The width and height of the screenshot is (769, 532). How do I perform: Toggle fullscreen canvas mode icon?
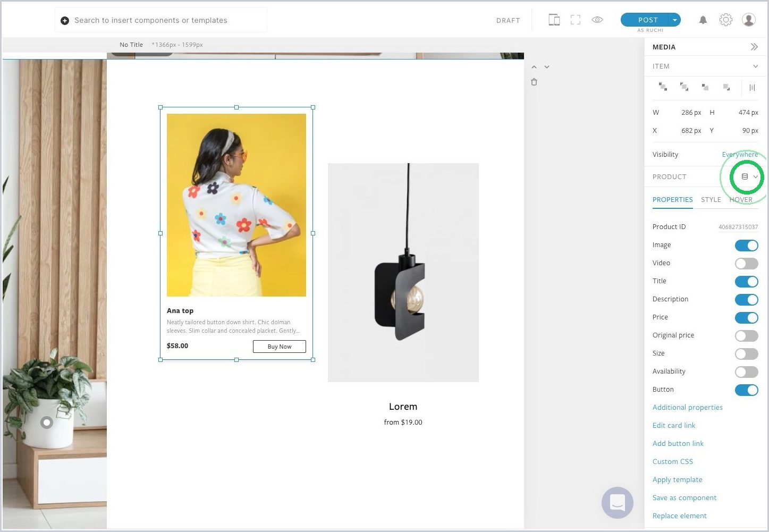[575, 20]
